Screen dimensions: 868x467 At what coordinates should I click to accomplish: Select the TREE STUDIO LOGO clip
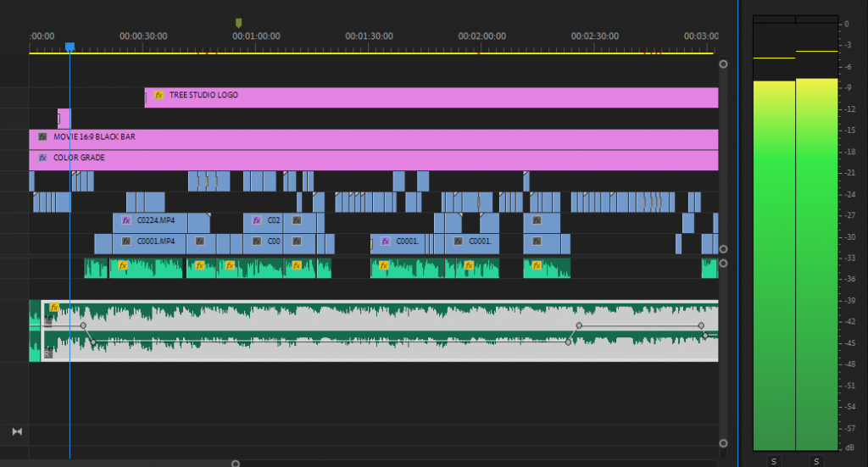[x=424, y=97]
